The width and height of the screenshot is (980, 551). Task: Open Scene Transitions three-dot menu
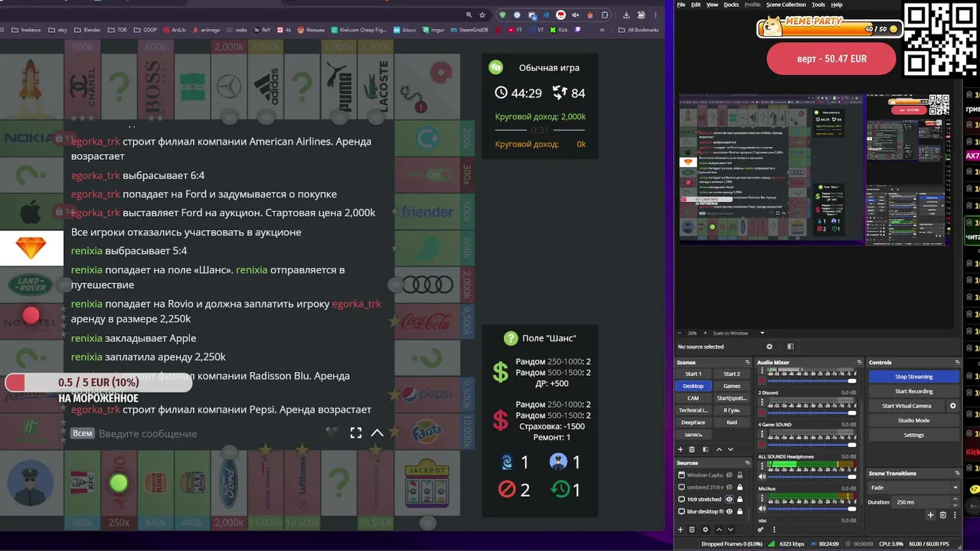click(955, 515)
